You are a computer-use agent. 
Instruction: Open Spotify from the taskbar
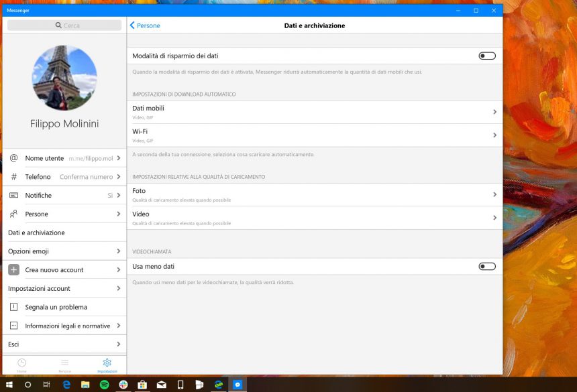click(x=105, y=385)
